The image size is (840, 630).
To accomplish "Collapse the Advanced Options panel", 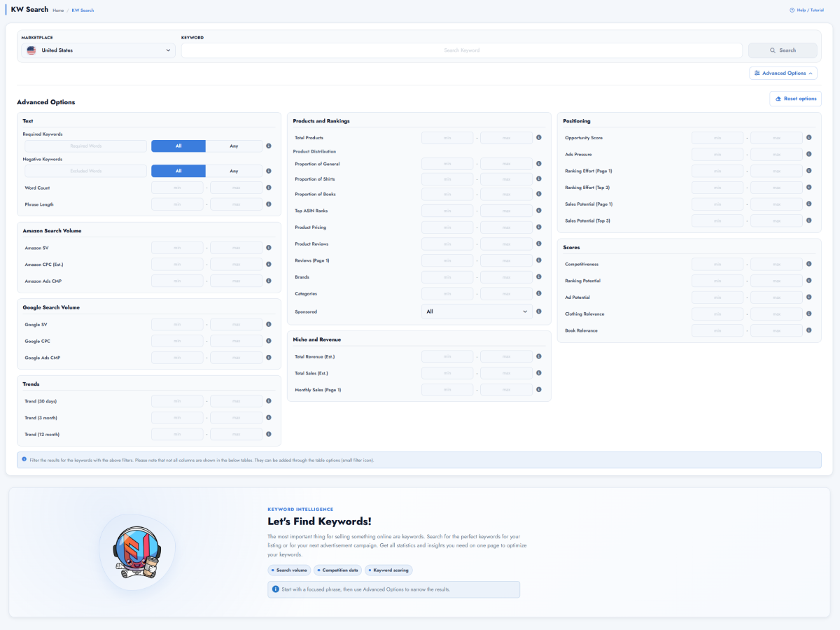I will [x=783, y=73].
